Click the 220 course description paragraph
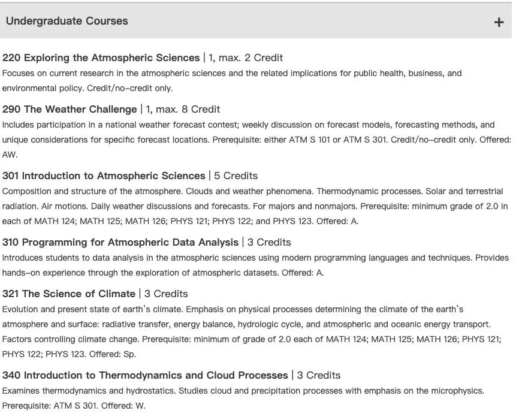Image resolution: width=516 pixels, height=420 pixels. 232,80
